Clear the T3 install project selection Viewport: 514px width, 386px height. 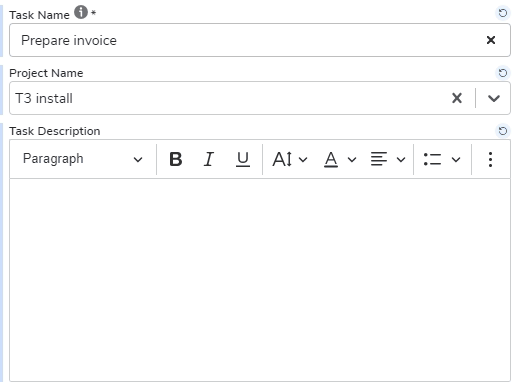(457, 98)
